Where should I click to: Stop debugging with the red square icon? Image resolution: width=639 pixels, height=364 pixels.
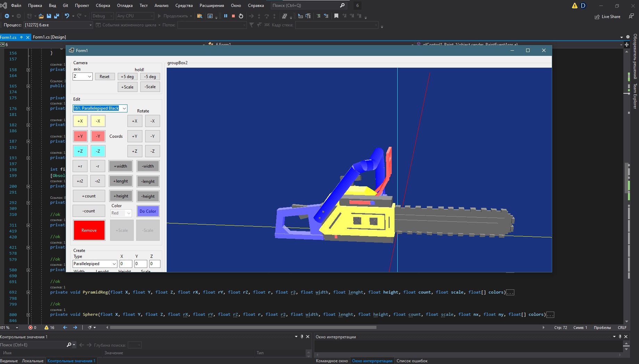coord(233,16)
